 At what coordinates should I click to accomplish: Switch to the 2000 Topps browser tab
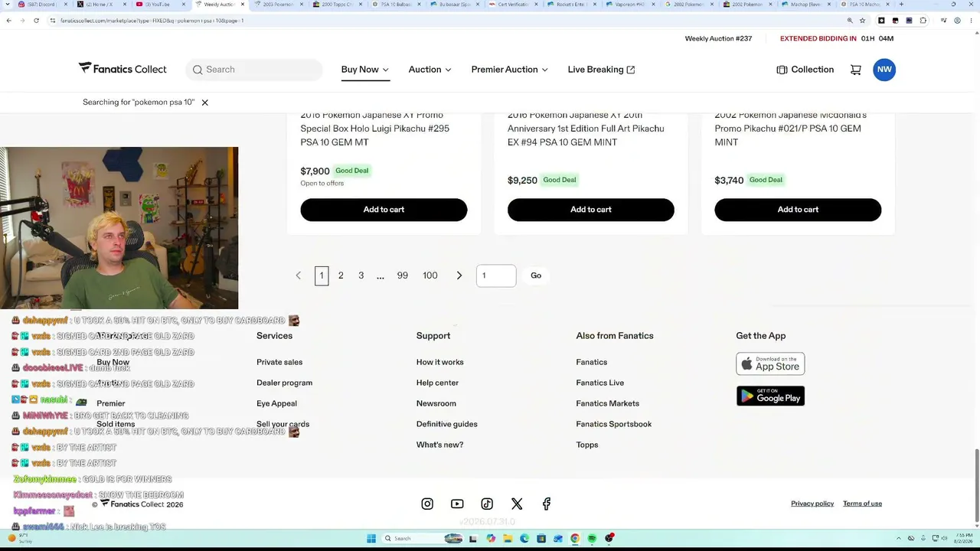[x=336, y=5]
